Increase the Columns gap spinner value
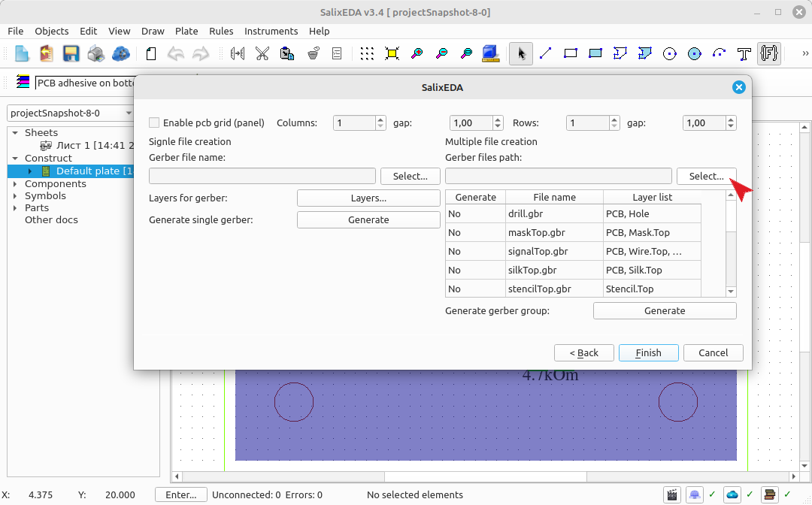This screenshot has height=505, width=812. click(x=498, y=119)
